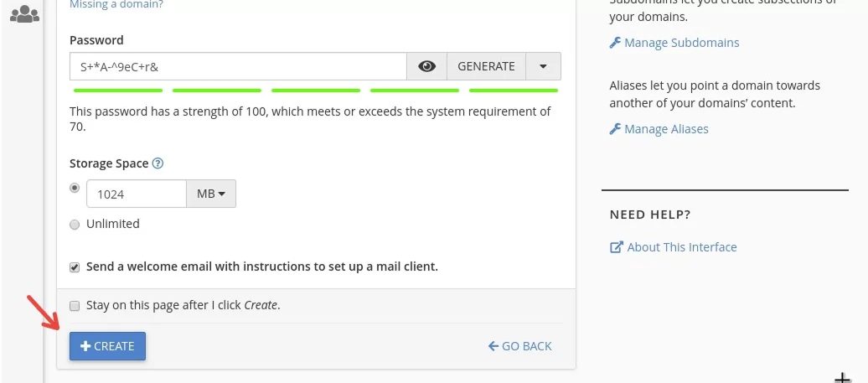Viewport: 868px width, 383px height.
Task: Click the first green password strength bar
Action: click(x=118, y=91)
